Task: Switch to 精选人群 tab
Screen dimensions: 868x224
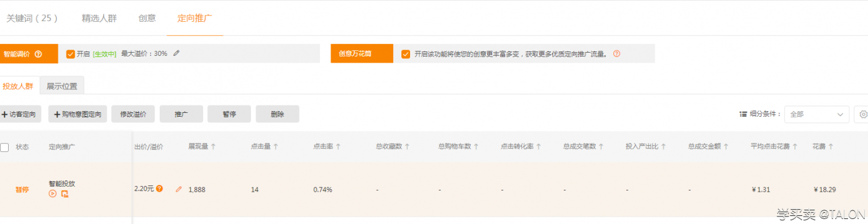Action: (99, 18)
